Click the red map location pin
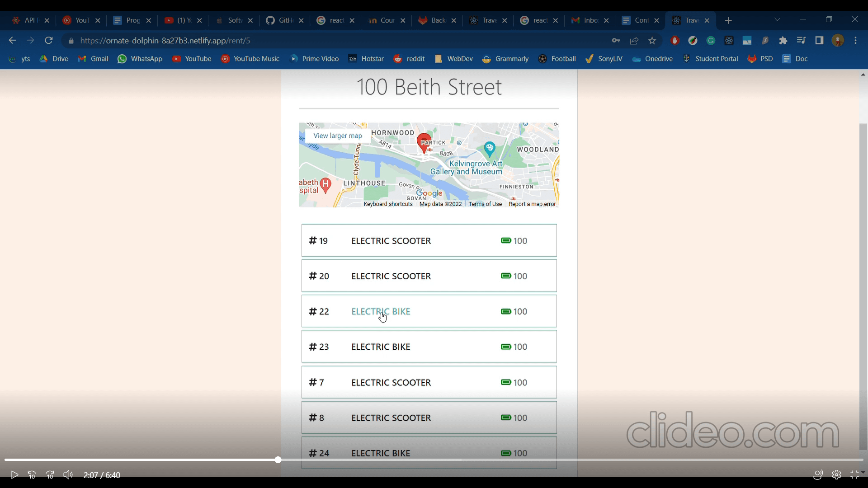Screen dimensions: 868x488 pos(424,143)
